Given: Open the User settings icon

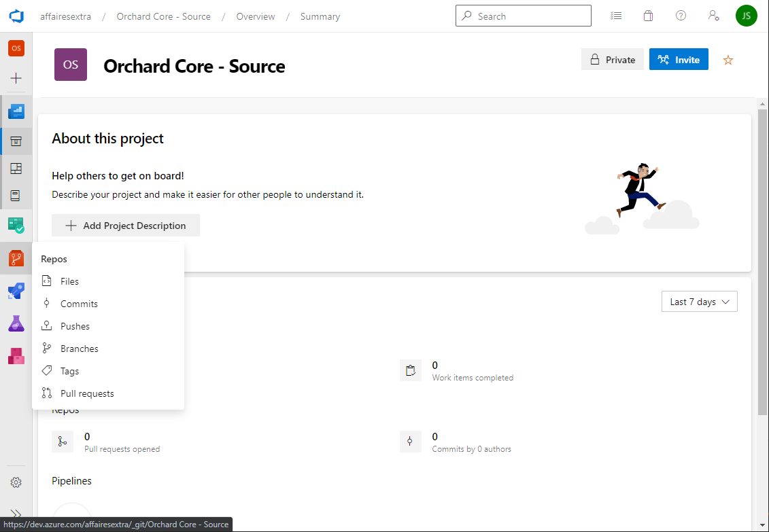Looking at the screenshot, I should [x=713, y=16].
